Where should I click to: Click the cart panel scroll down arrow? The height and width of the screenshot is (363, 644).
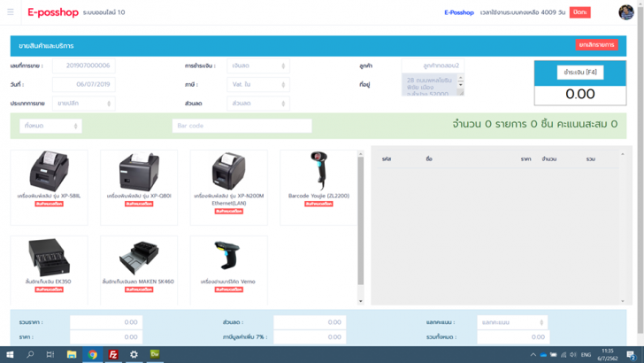click(622, 301)
